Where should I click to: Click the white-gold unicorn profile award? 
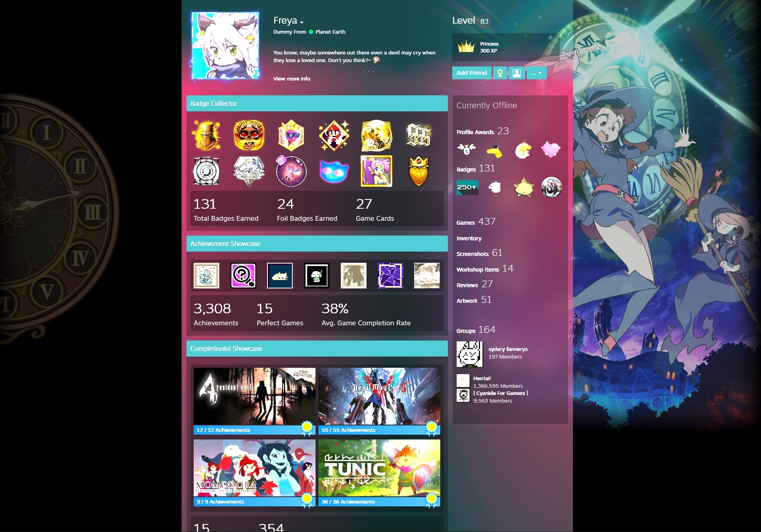[x=523, y=150]
